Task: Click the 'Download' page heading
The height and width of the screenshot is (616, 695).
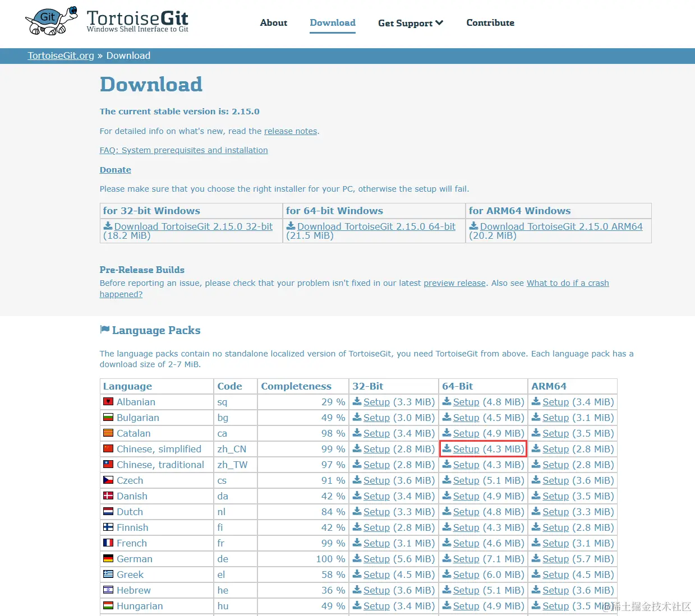Action: pyautogui.click(x=151, y=84)
